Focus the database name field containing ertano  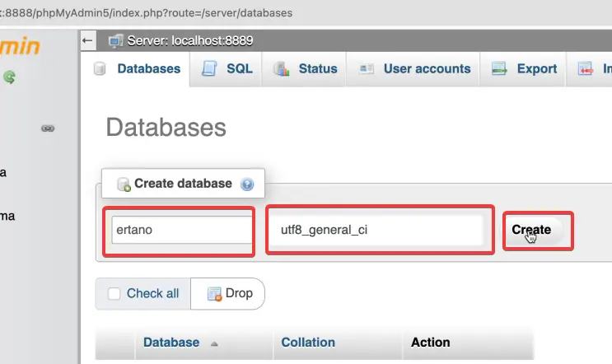pos(181,231)
